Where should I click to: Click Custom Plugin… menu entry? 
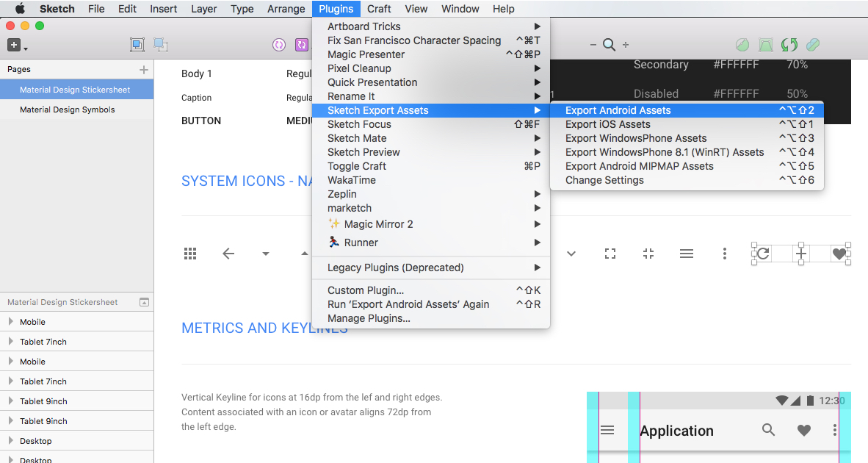pyautogui.click(x=431, y=291)
